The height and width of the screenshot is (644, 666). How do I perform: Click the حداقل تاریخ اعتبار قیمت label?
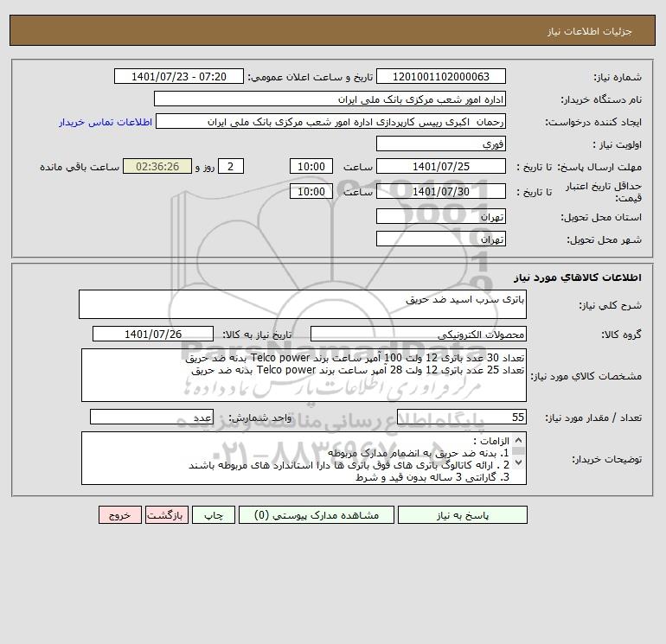click(604, 192)
